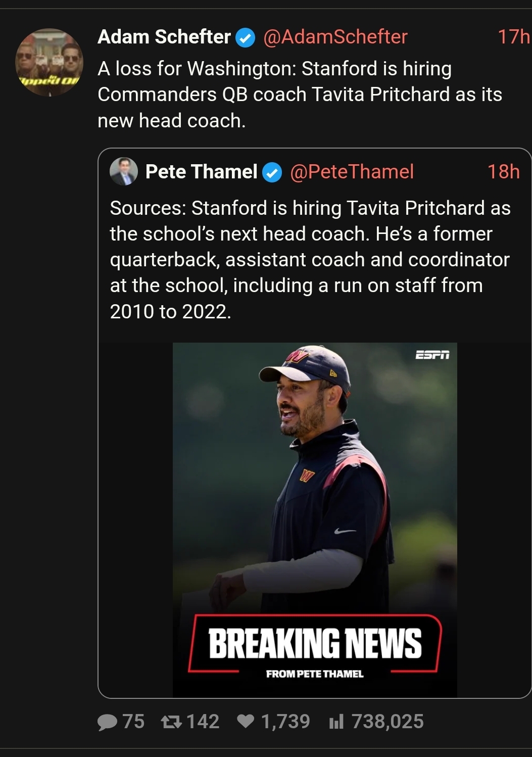Open the ESPN Breaking News image
532x757 pixels.
click(315, 519)
